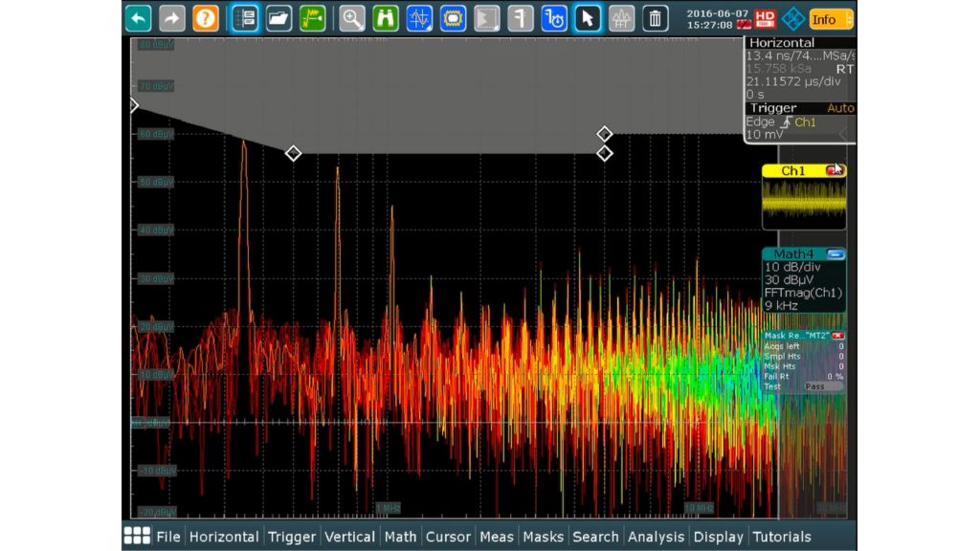Screen dimensions: 980x551
Task: Select the grey caliper measurement icon
Action: tap(521, 19)
